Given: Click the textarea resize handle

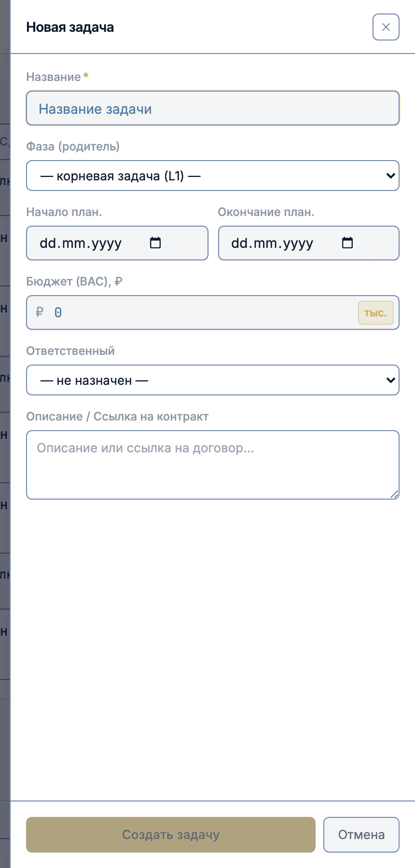Looking at the screenshot, I should pyautogui.click(x=394, y=494).
